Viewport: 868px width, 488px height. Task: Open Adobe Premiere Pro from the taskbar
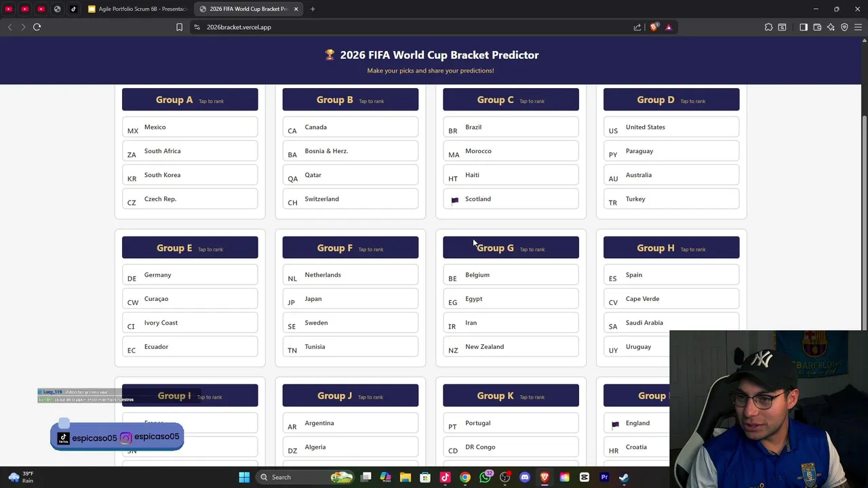(604, 477)
